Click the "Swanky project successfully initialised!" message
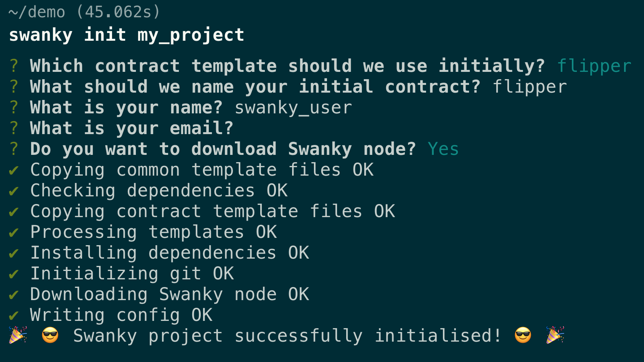Screen dimensions: 644x362 pyautogui.click(x=287, y=336)
